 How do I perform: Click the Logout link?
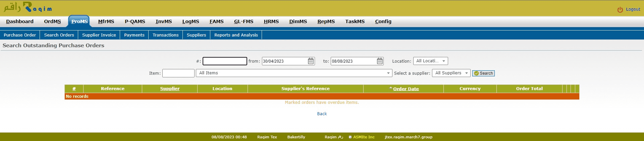coord(633,9)
